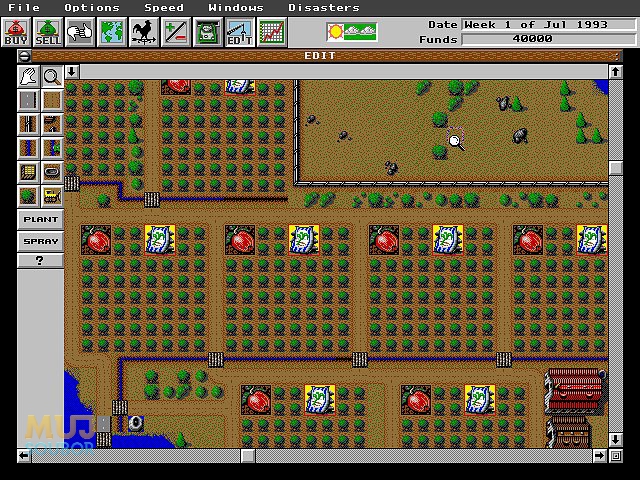The width and height of the screenshot is (640, 480).
Task: Choose the yellow-windowed building tool
Action: [x=29, y=172]
